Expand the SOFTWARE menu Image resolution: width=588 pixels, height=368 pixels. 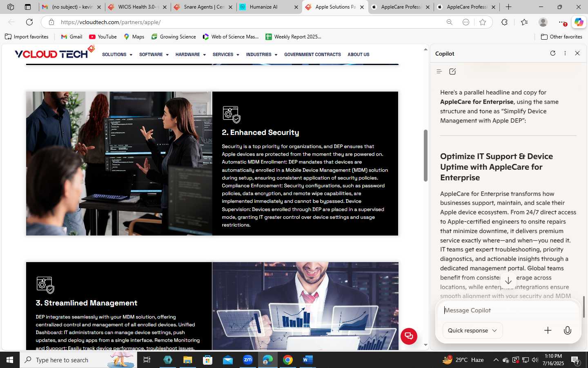pyautogui.click(x=154, y=54)
